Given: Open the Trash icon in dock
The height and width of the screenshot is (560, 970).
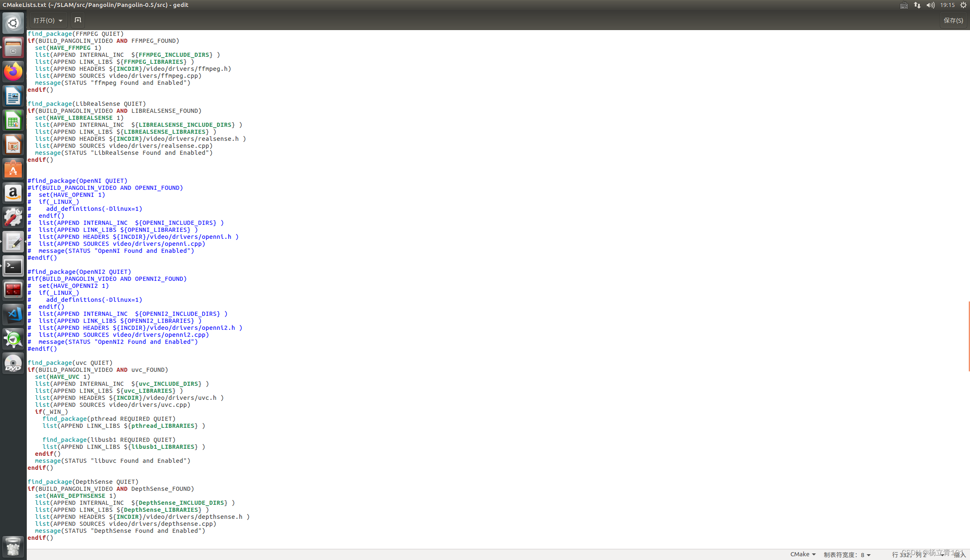Looking at the screenshot, I should tap(13, 546).
